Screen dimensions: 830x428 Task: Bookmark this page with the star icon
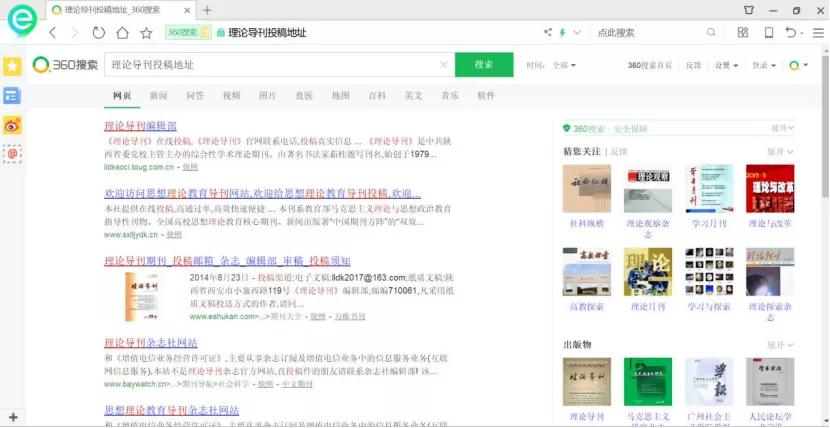point(146,33)
